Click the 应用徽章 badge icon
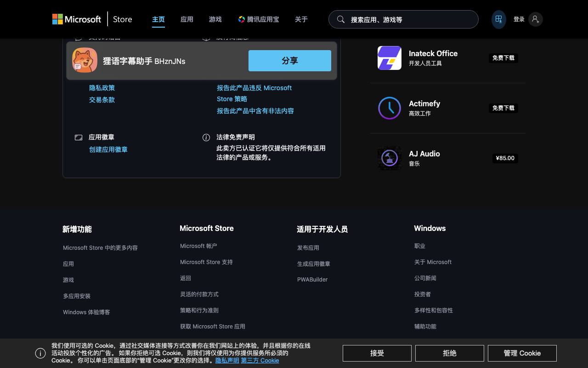The image size is (588, 368). 79,138
